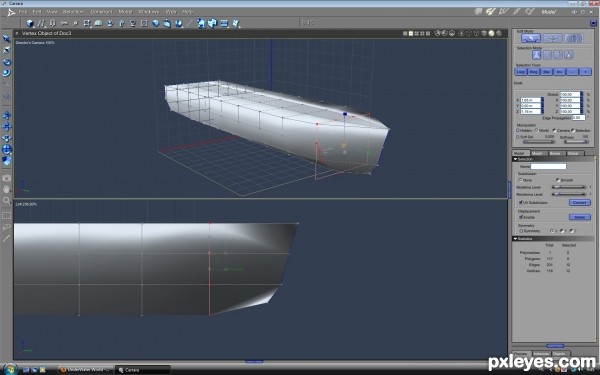Toggle the Displacement Enable checkbox
This screenshot has width=600, height=375.
pyautogui.click(x=521, y=217)
